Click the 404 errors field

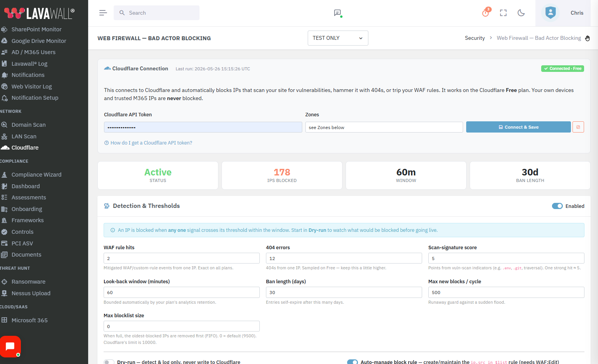point(344,258)
